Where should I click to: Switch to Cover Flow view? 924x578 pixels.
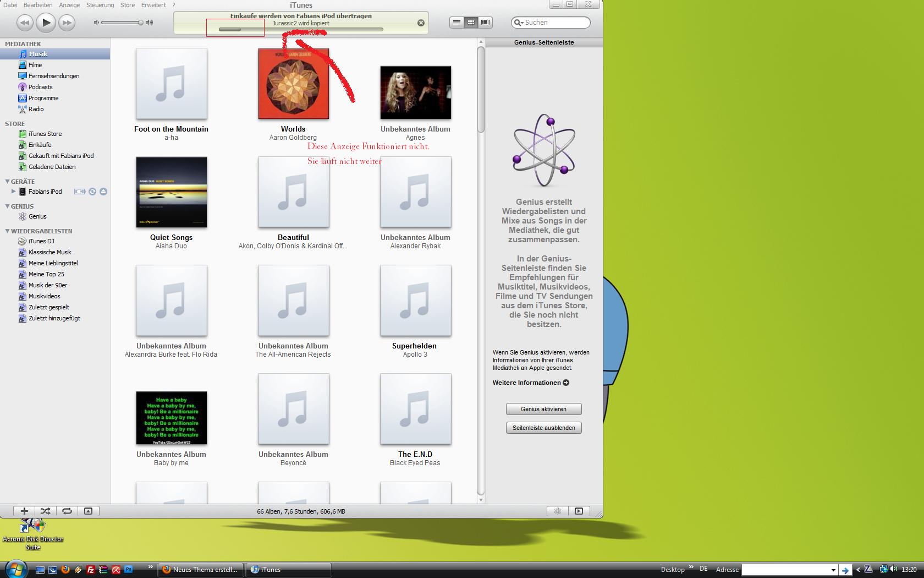click(x=485, y=23)
